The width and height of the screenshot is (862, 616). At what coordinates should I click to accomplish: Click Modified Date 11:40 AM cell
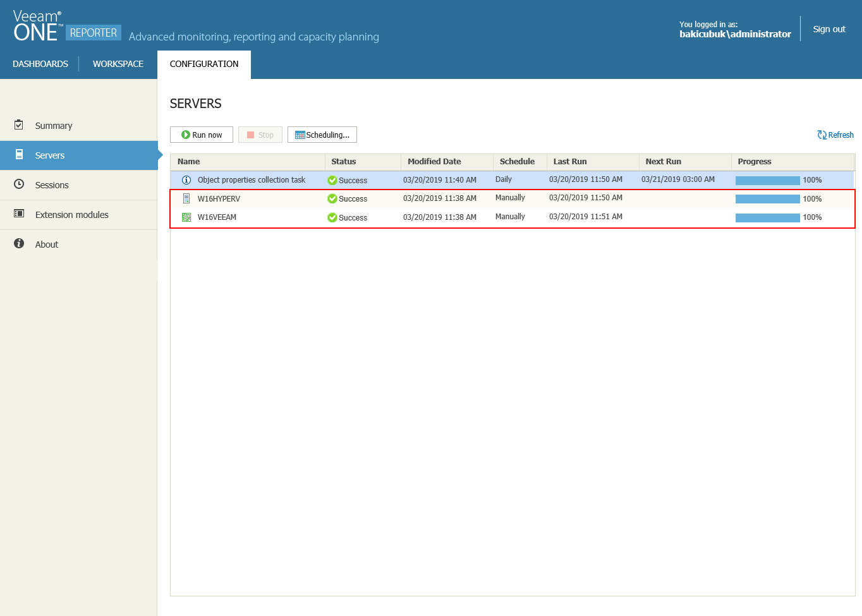coord(440,180)
